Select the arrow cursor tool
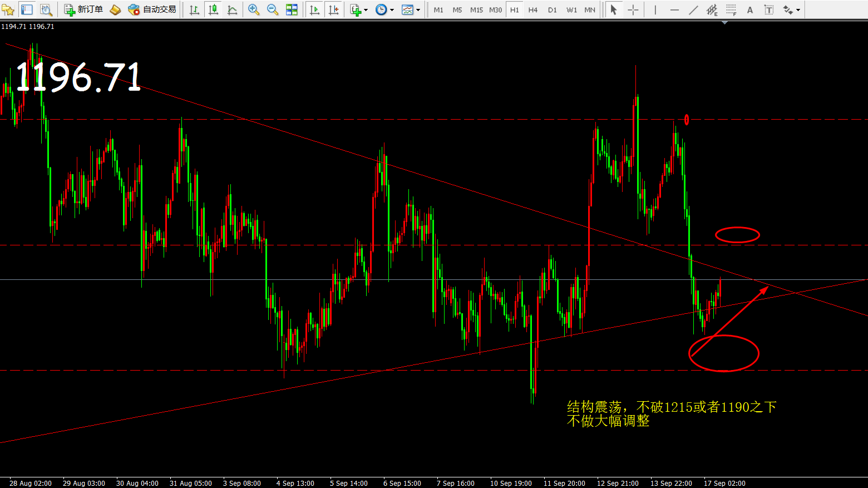 (x=614, y=9)
